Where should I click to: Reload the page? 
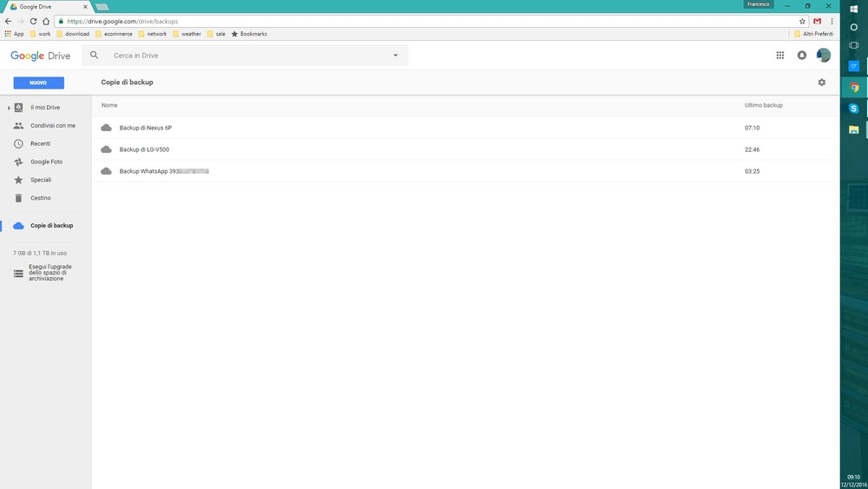click(x=33, y=21)
